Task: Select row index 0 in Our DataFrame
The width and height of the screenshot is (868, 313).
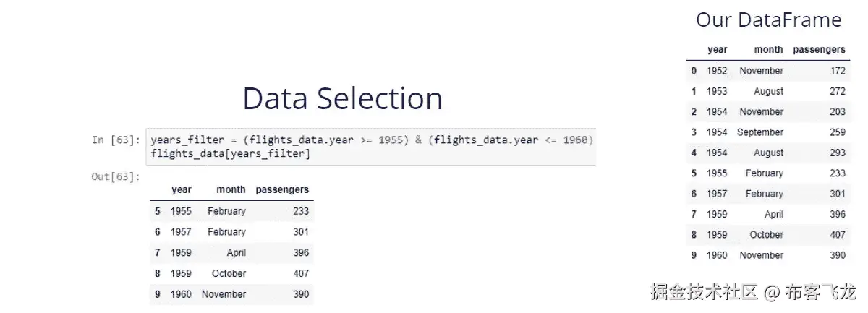Action: point(694,71)
